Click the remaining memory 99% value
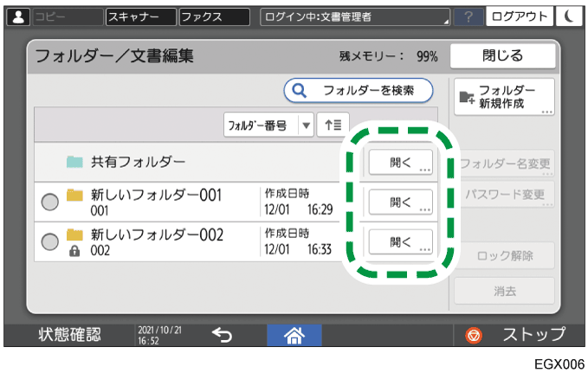 427,56
